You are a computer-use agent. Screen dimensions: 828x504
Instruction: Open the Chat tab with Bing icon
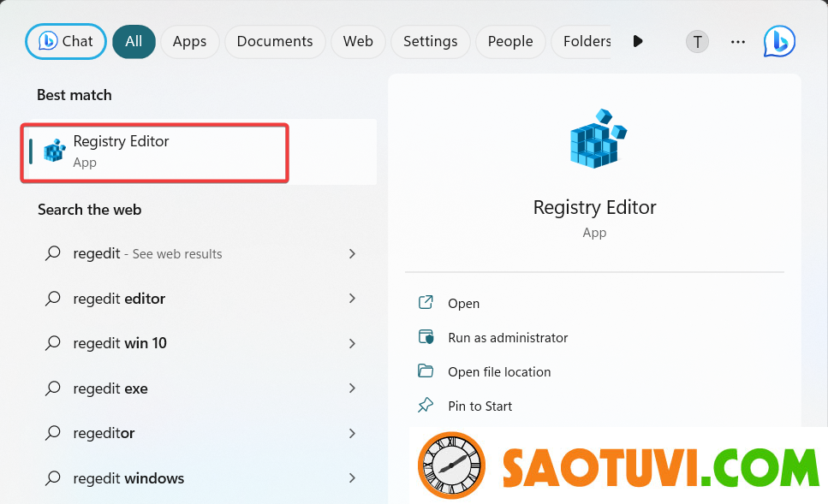click(65, 41)
